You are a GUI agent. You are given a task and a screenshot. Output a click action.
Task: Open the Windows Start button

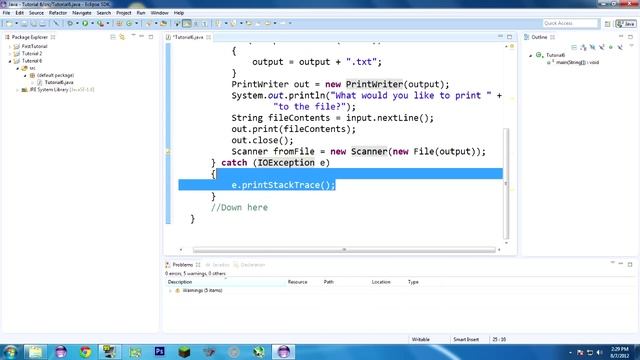[x=10, y=352]
